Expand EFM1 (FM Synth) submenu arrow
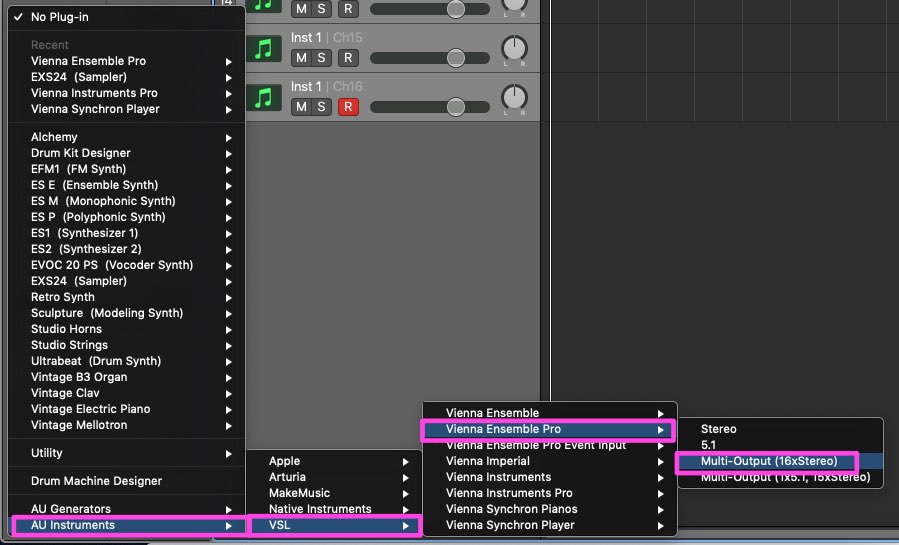 229,170
